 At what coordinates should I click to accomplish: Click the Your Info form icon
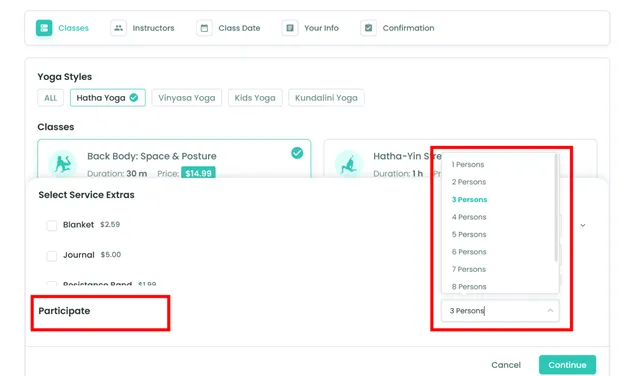290,28
